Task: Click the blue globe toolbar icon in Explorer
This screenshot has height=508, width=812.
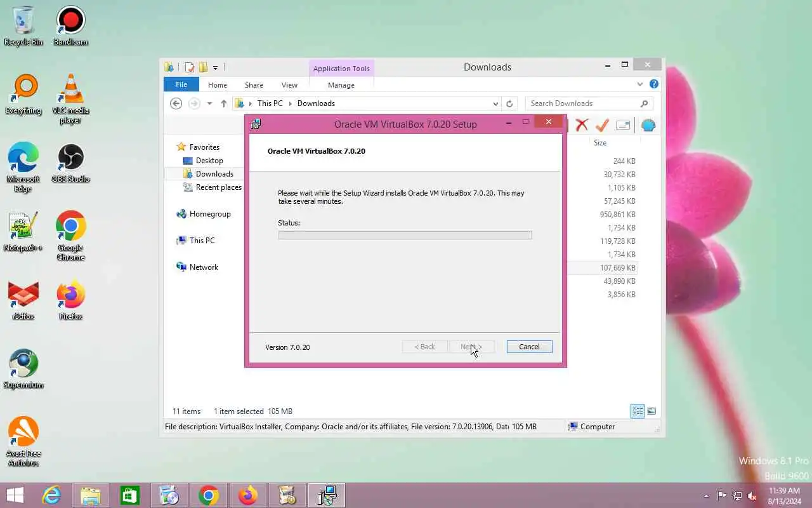Action: click(x=648, y=125)
